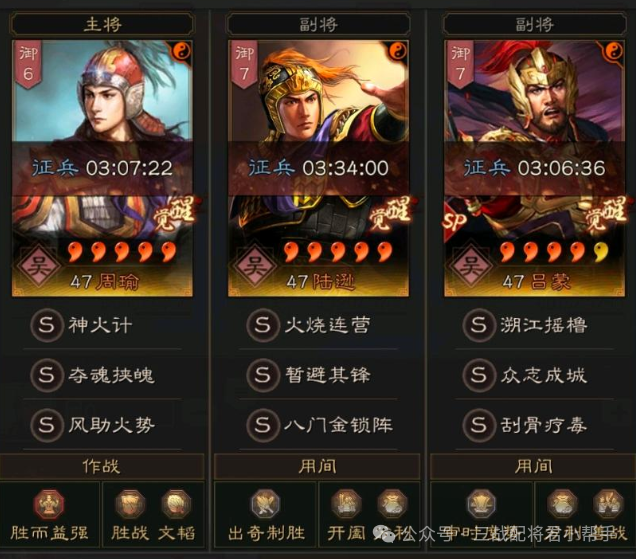
Task: Click the yin-yang icon on 陆逊 card
Action: (x=398, y=51)
